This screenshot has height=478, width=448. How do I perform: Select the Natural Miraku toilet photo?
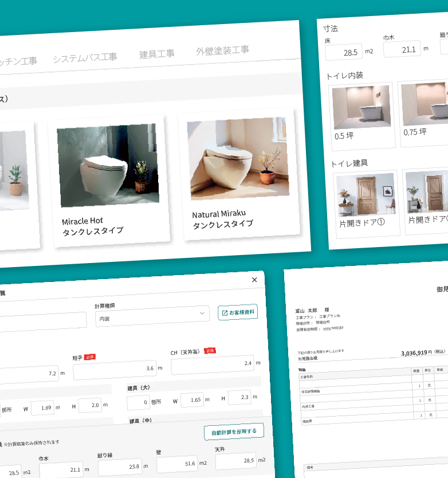pyautogui.click(x=238, y=159)
